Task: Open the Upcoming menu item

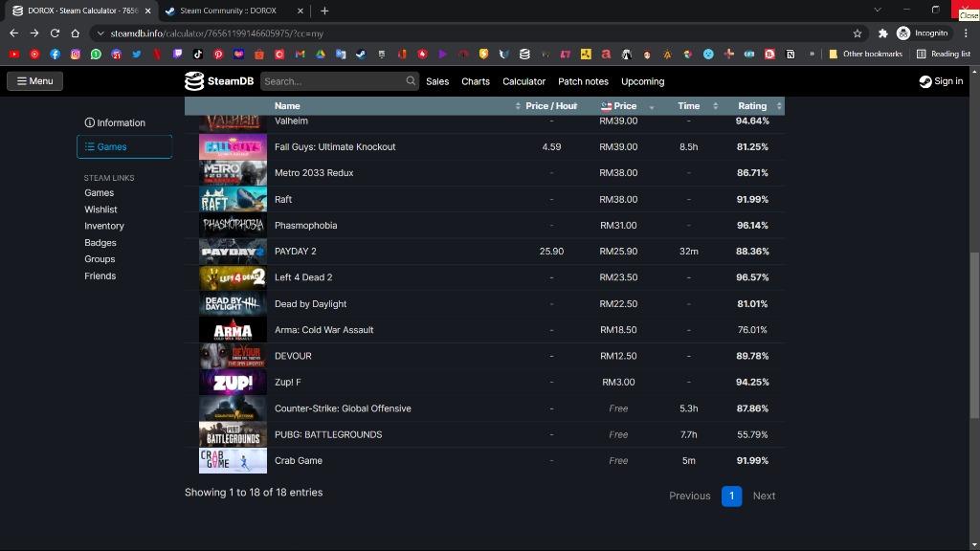Action: [642, 81]
